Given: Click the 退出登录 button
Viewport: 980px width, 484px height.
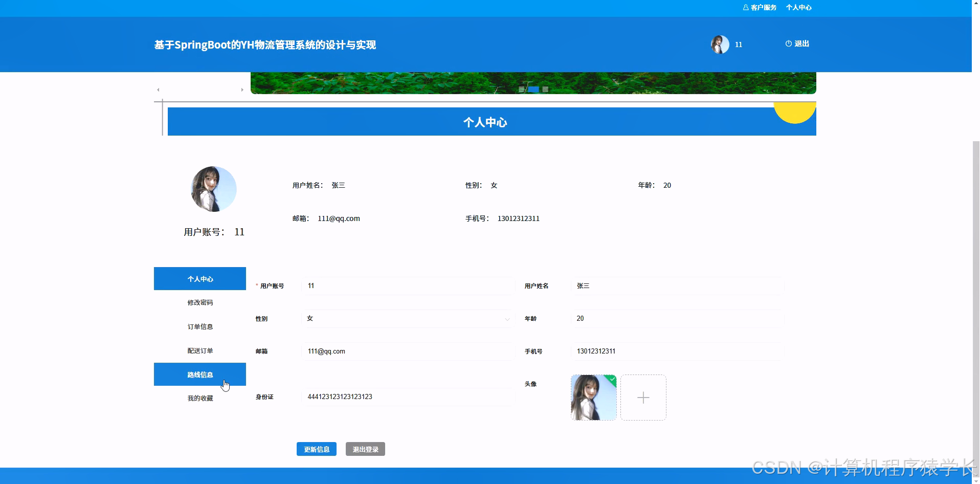Looking at the screenshot, I should [365, 449].
